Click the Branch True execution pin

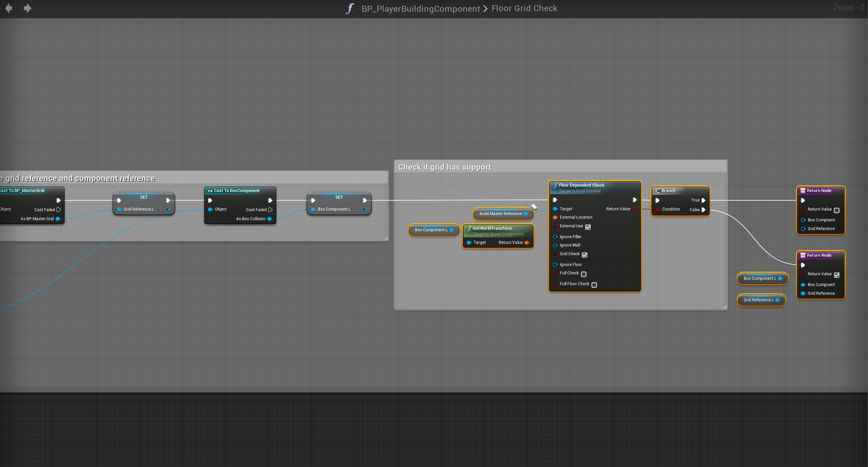click(703, 200)
